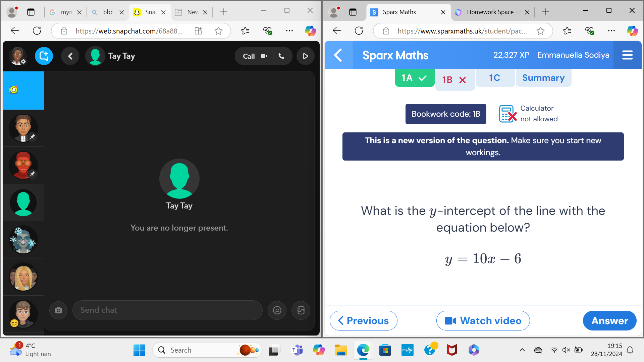This screenshot has height=362, width=644.
Task: Open Sparx Maths hamburger menu
Action: click(x=627, y=55)
